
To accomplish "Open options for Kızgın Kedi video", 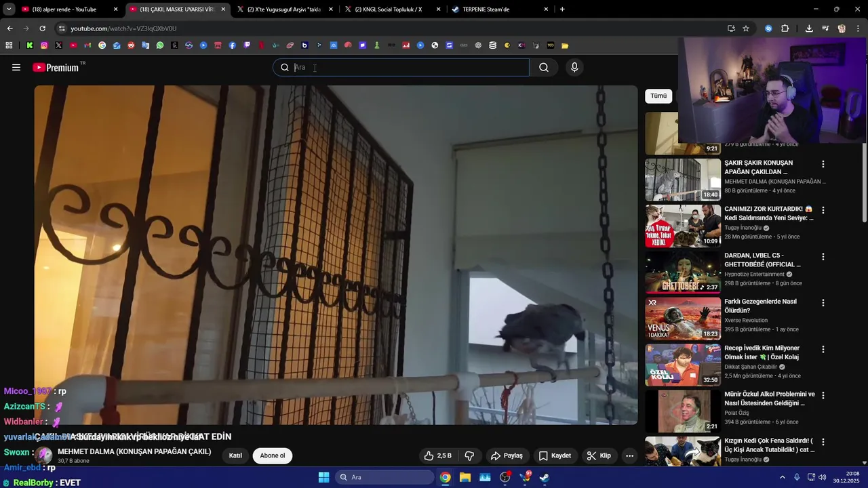I will (x=823, y=442).
